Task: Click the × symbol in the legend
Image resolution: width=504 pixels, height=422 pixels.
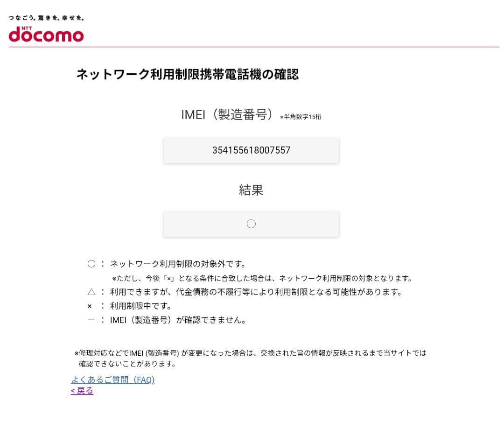Action: (90, 306)
